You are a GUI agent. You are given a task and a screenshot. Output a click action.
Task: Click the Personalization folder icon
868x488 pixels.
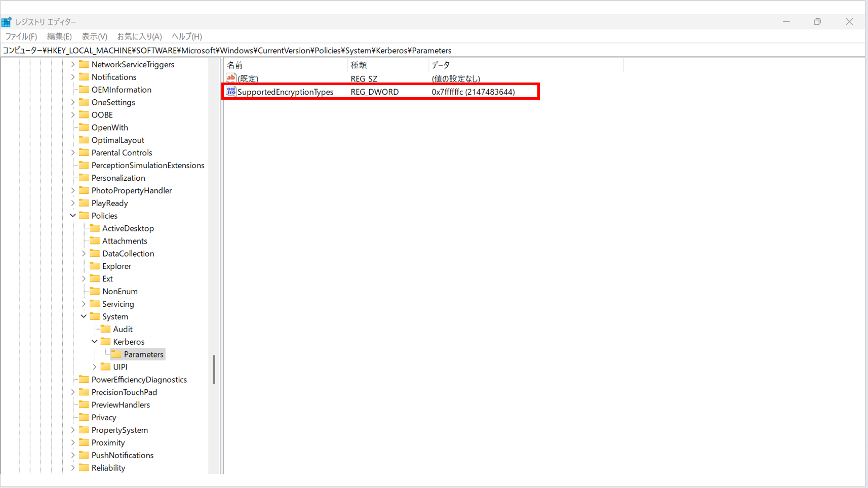click(84, 178)
